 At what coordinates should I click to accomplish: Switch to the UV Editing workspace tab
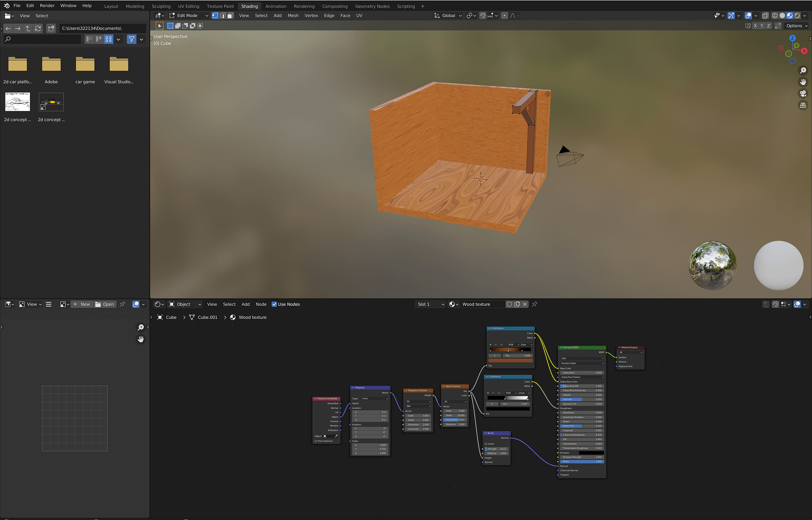(189, 6)
